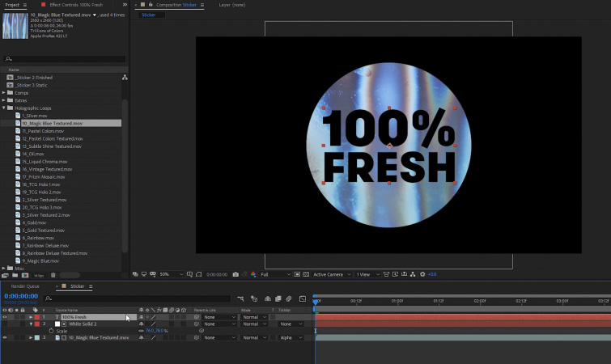Open the graph editor icon in timeline
The height and width of the screenshot is (364, 611).
click(x=303, y=298)
